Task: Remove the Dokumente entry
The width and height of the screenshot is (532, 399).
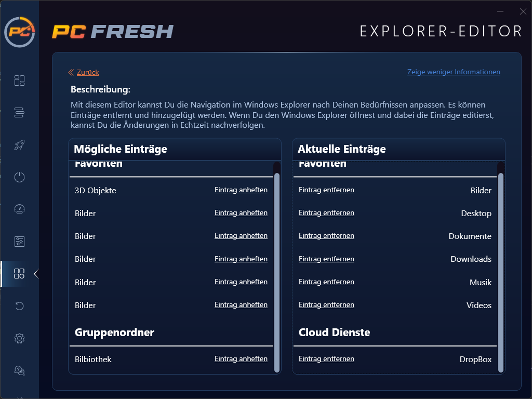Action: (x=326, y=236)
